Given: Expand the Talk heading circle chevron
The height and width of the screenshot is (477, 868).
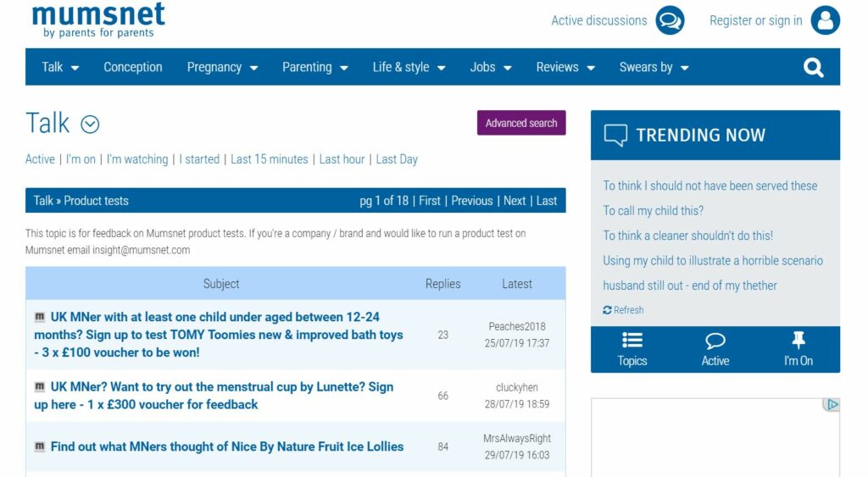Looking at the screenshot, I should 90,124.
